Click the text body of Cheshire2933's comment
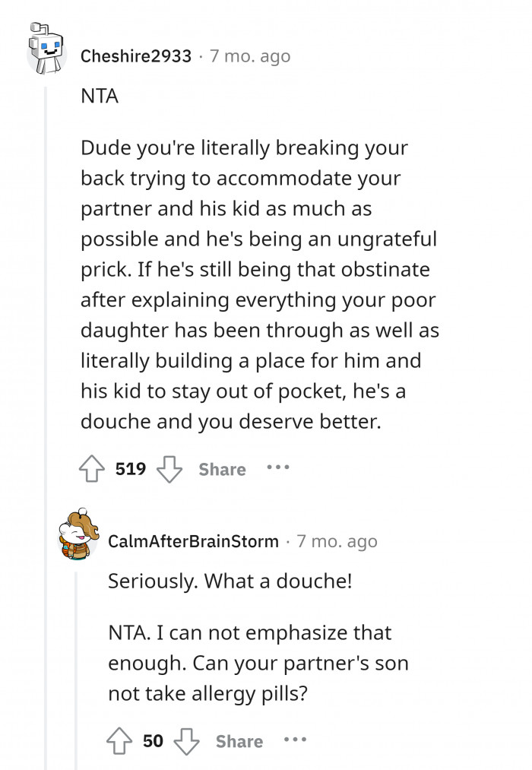532x770 pixels. [x=258, y=284]
